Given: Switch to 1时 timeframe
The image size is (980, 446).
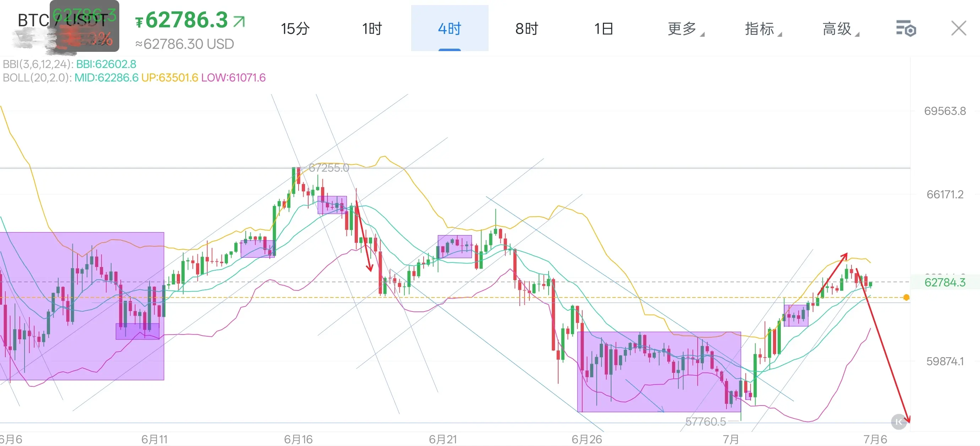Looking at the screenshot, I should [372, 28].
